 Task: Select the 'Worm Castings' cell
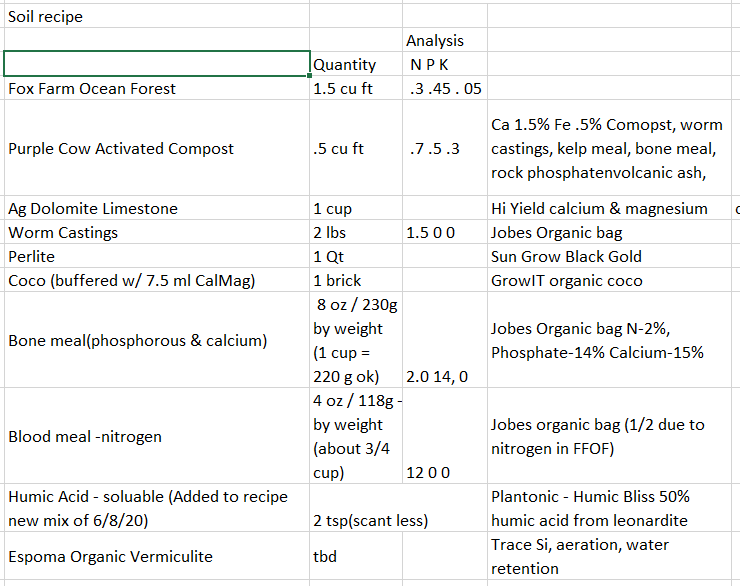point(156,232)
